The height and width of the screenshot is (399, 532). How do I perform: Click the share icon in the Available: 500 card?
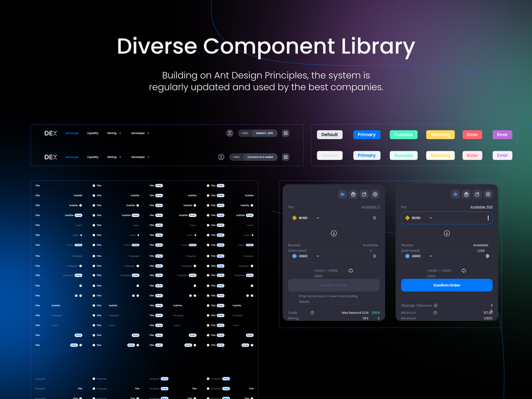[x=477, y=194]
